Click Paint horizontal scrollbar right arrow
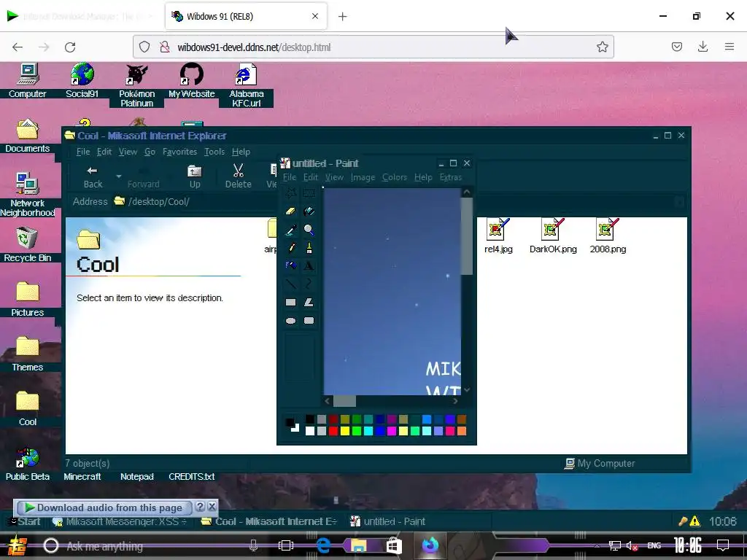747x560 pixels. [455, 401]
